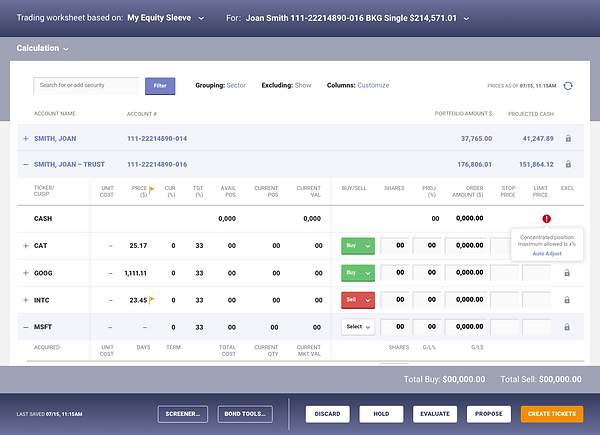Image resolution: width=600 pixels, height=435 pixels.
Task: Click the GOOG proj percent field
Action: click(427, 273)
